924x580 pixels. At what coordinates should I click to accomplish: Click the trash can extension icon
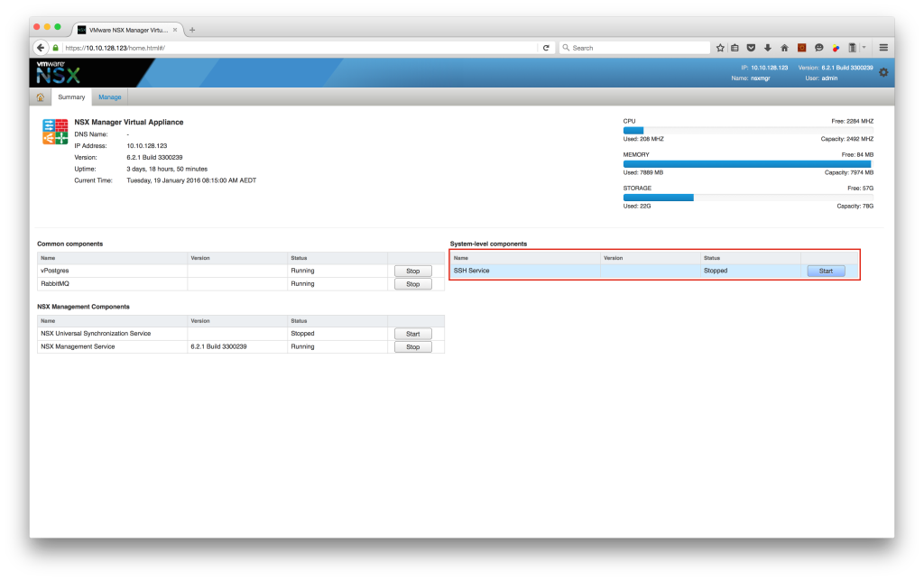[x=852, y=48]
